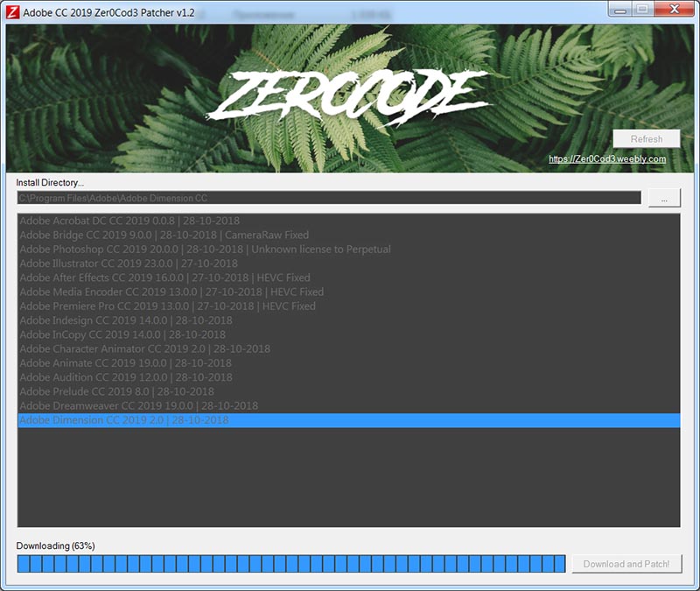Click the Download and Patch! button
Screen dimensions: 700x591
tap(626, 564)
